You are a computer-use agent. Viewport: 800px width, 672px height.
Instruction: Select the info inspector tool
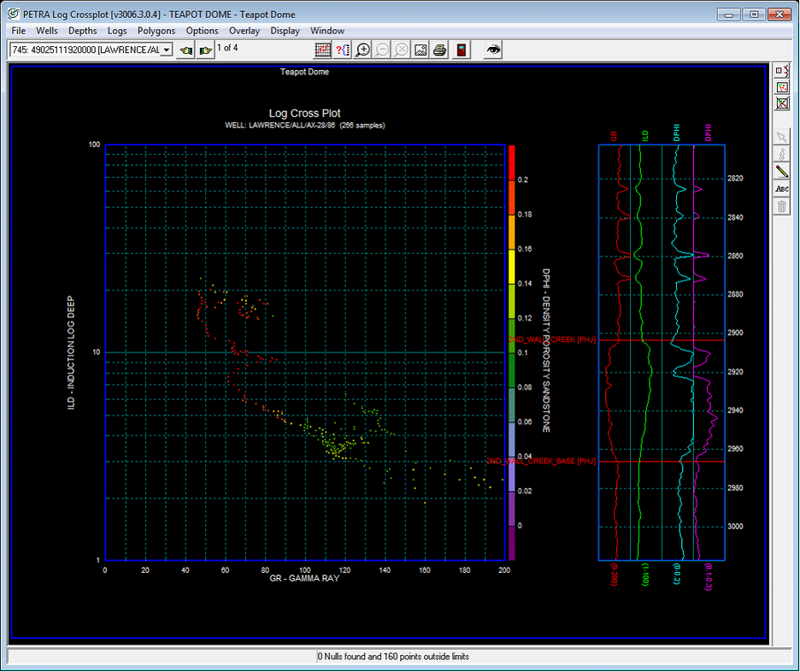tap(781, 154)
